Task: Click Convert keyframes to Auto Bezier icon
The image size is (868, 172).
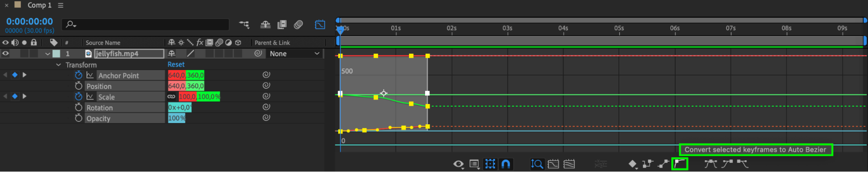Action: pyautogui.click(x=680, y=164)
